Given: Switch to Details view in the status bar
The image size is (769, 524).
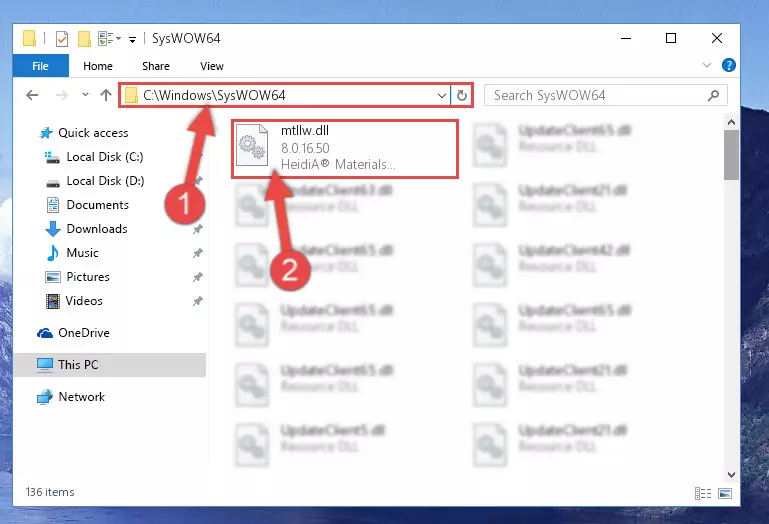Looking at the screenshot, I should 703,494.
